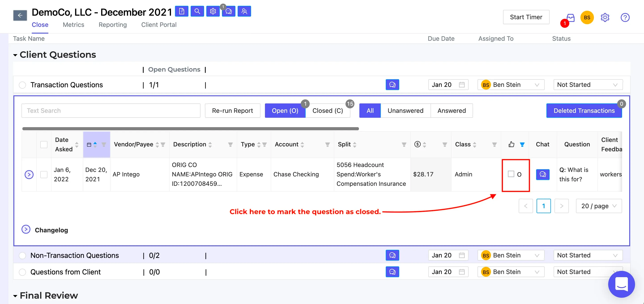Expand the Changelog section
Viewport: 644px width, 304px height.
tap(26, 229)
